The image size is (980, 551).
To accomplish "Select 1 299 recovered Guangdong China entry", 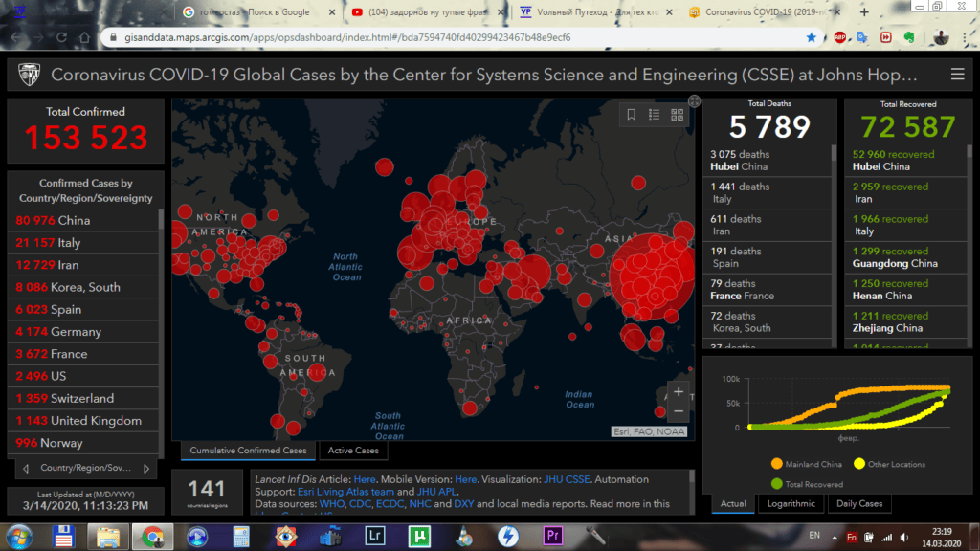I will pos(905,257).
